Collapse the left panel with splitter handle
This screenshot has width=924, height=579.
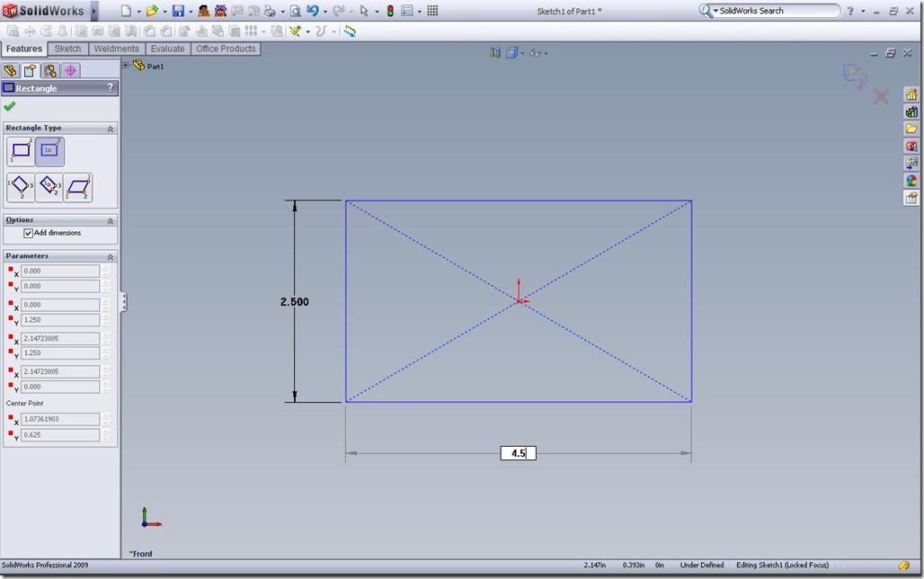pos(123,302)
